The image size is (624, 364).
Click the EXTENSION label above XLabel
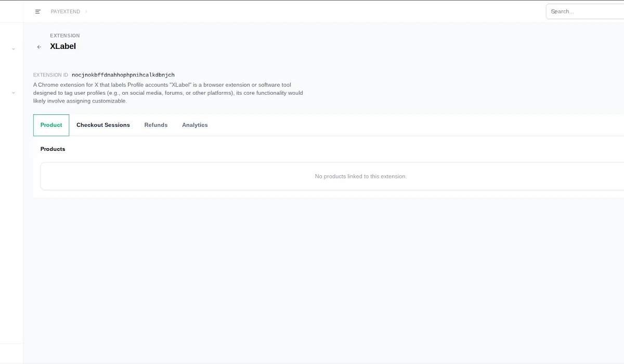click(64, 35)
